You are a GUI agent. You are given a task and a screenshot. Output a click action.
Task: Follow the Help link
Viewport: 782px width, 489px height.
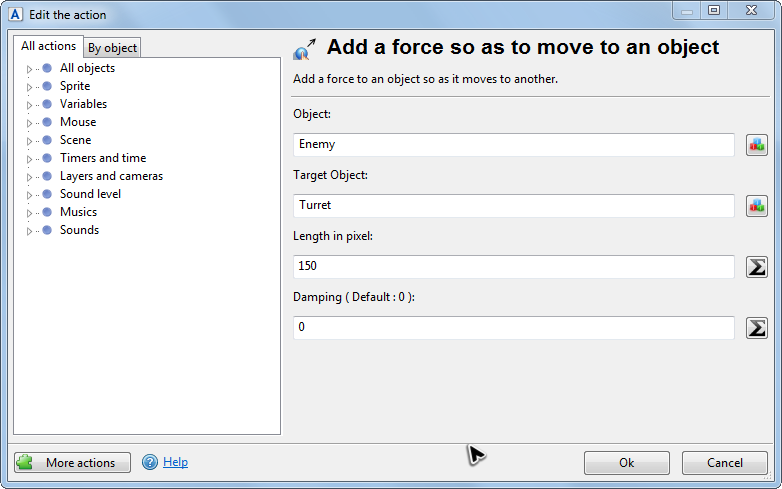(175, 462)
